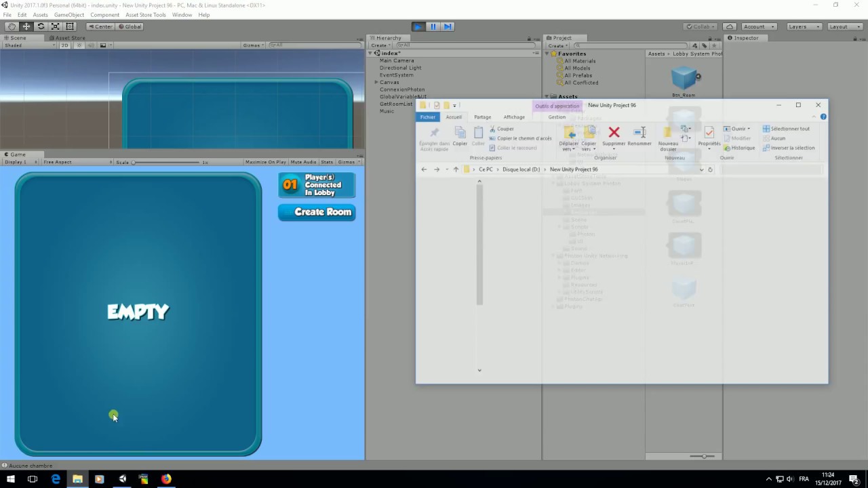
Task: Click the Search by Label icon in Project
Action: 705,45
